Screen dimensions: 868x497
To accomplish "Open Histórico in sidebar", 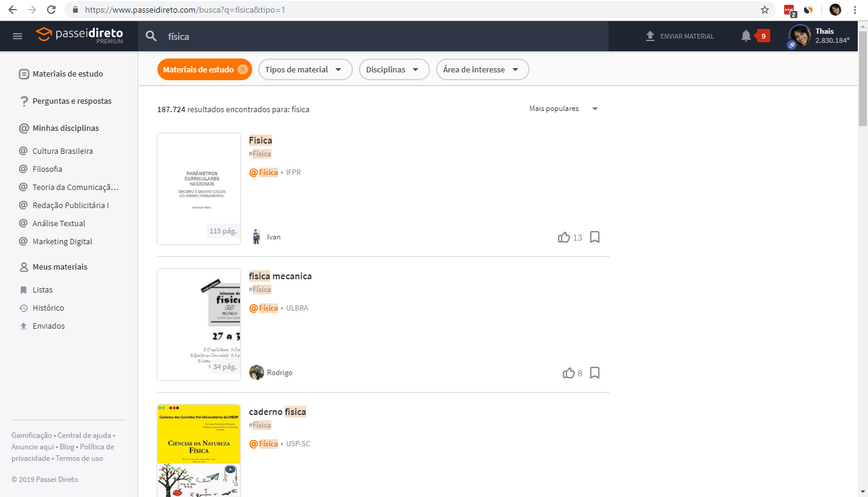I will [x=48, y=308].
